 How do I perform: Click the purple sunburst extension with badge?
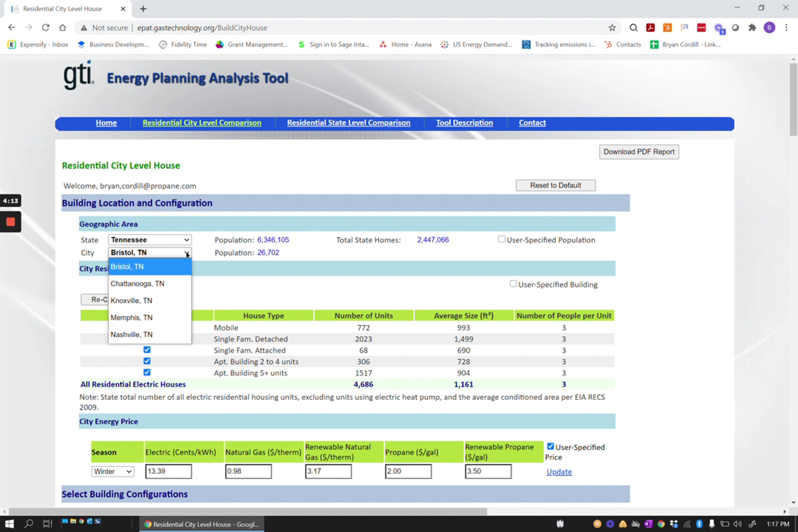(x=719, y=28)
